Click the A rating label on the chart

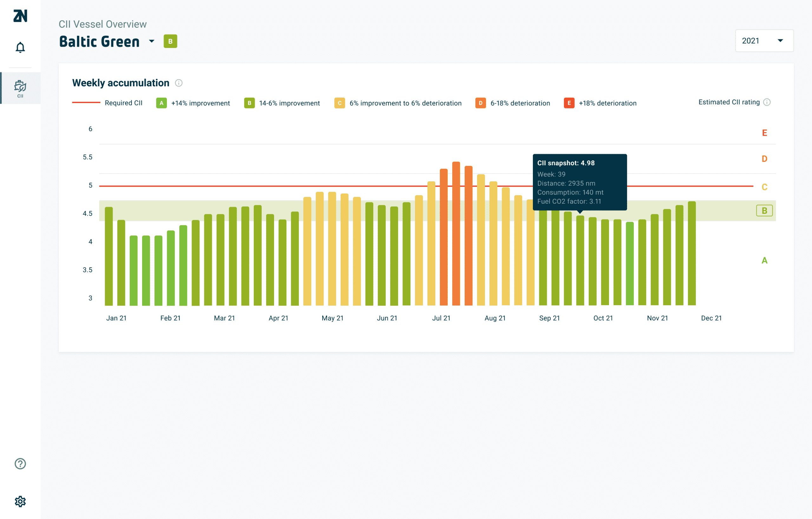(x=764, y=260)
